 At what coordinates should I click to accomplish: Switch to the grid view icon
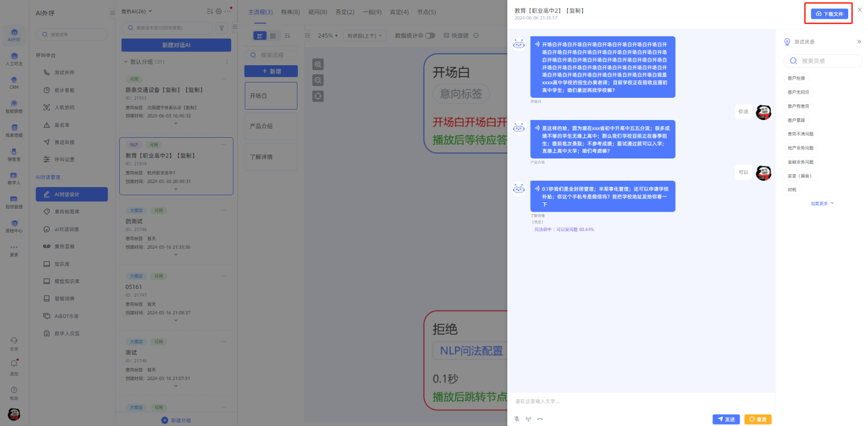tap(273, 36)
